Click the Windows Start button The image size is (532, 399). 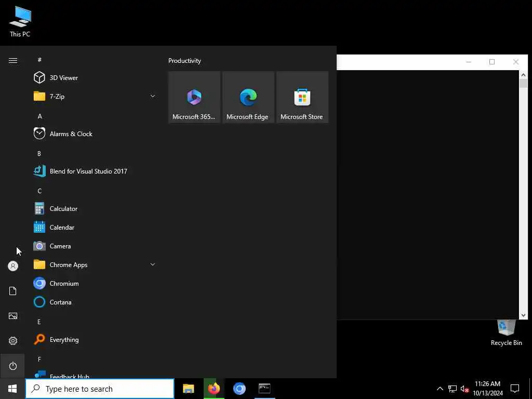point(12,389)
